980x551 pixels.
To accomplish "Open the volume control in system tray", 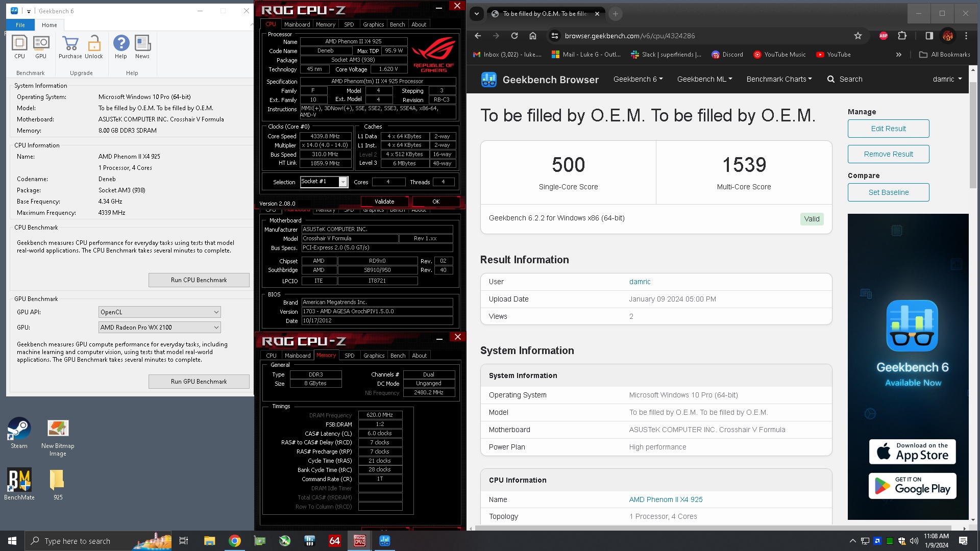I will 914,541.
